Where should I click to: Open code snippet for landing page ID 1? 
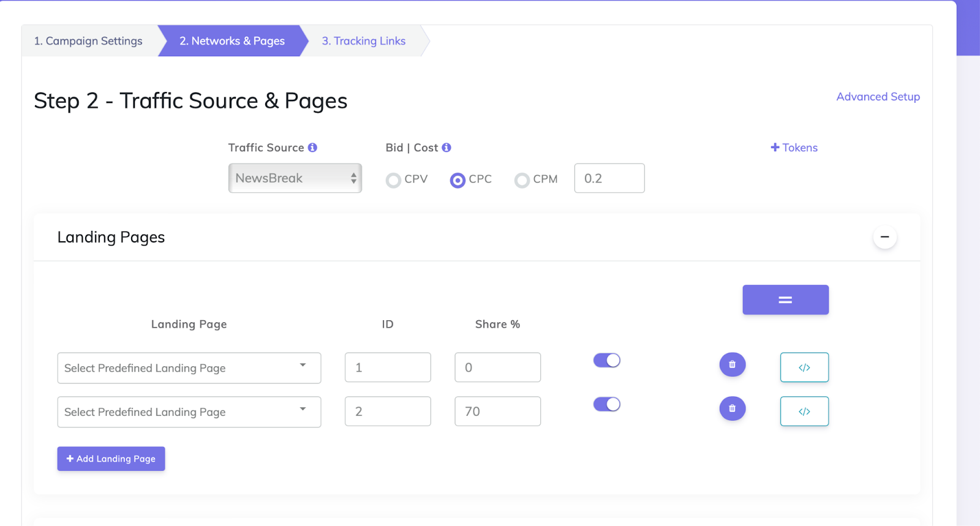(804, 367)
